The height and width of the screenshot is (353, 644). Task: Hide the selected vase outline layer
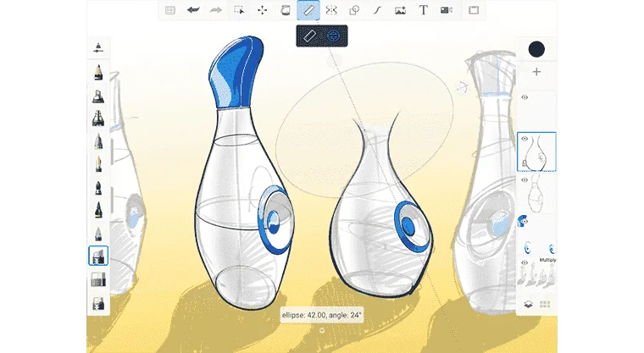pos(525,139)
